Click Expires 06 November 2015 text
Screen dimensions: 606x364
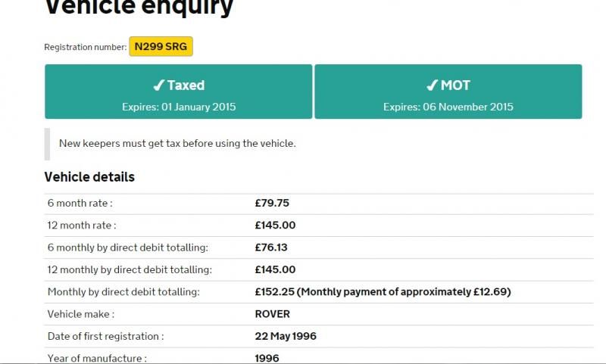[448, 107]
